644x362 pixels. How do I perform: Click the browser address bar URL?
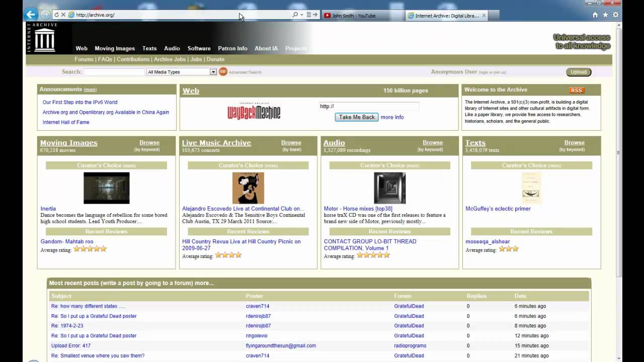pos(179,15)
